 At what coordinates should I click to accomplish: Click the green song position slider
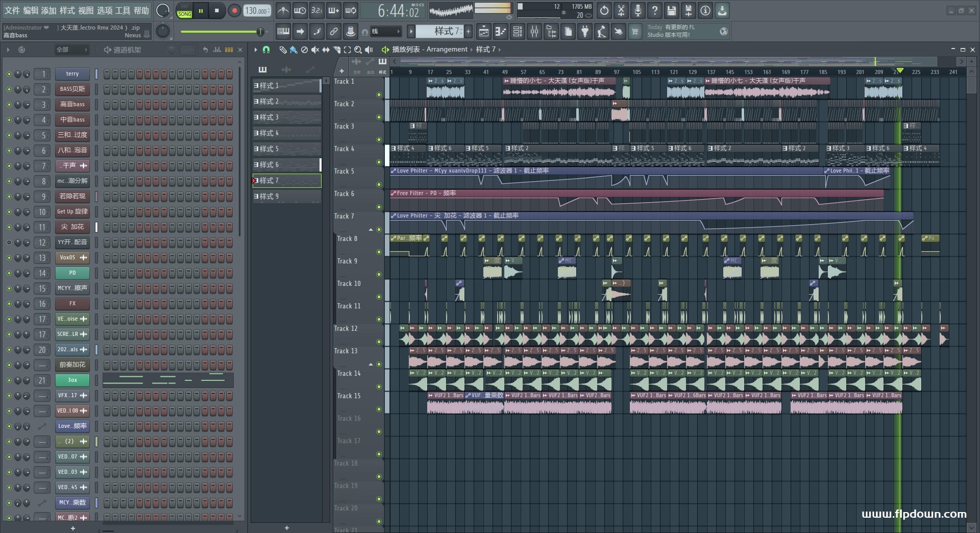[221, 32]
